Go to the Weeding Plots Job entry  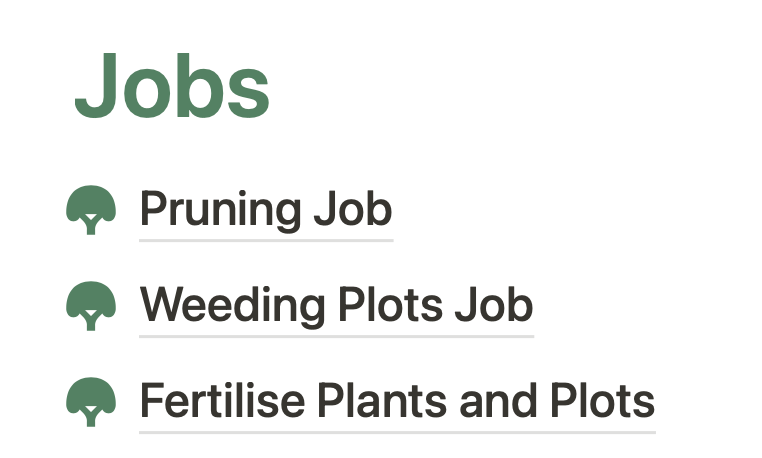coord(336,305)
